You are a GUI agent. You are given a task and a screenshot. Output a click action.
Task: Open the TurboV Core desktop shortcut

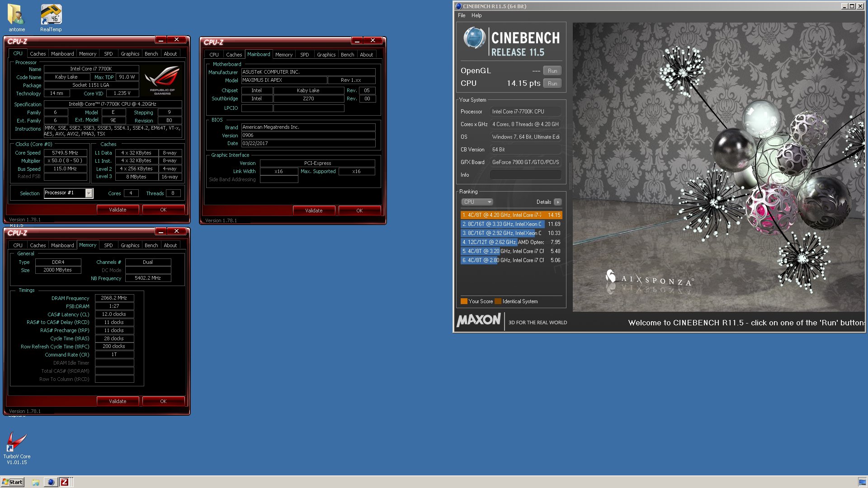tap(17, 447)
